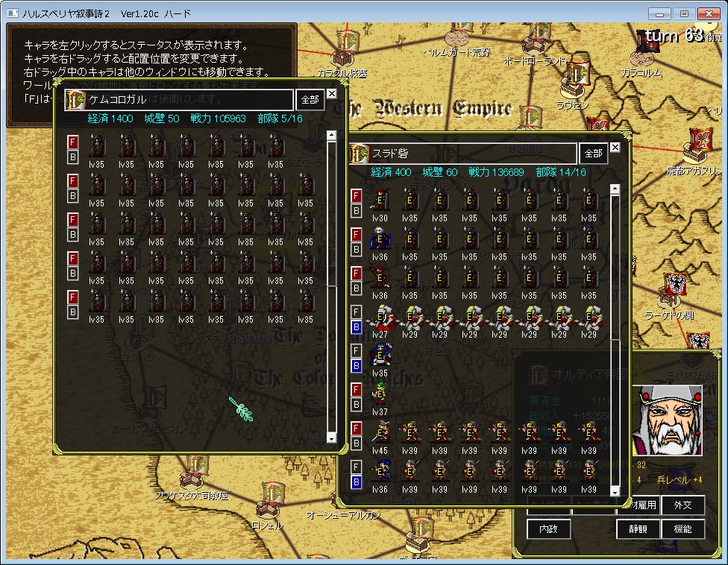Screen dimensions: 728x565
Task: Click the スラド砦 title field
Action: (x=462, y=154)
